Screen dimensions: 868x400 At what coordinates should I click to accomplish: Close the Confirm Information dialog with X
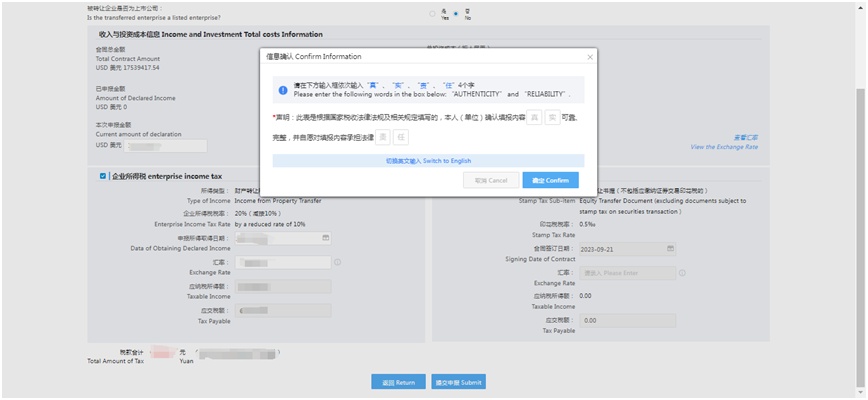point(589,57)
